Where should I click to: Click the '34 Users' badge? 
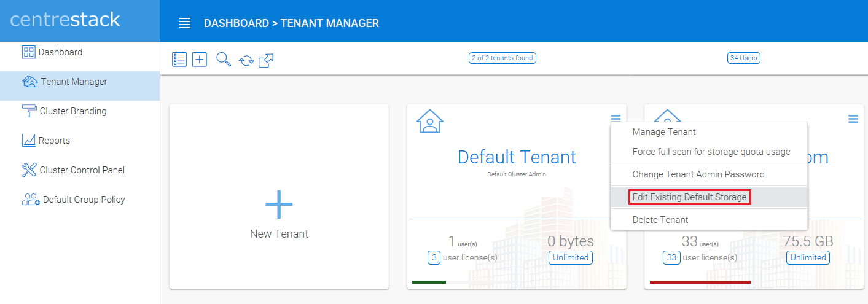[x=743, y=58]
